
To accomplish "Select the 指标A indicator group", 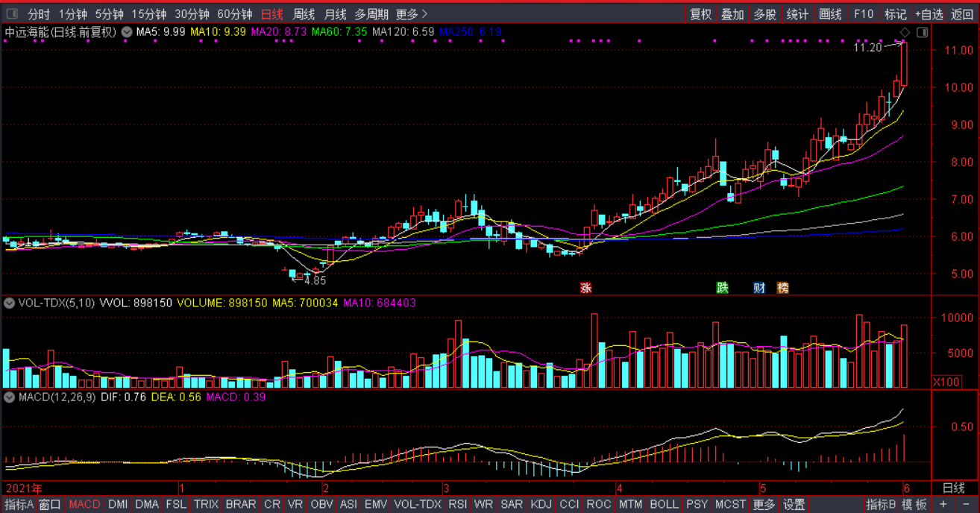I will (19, 505).
